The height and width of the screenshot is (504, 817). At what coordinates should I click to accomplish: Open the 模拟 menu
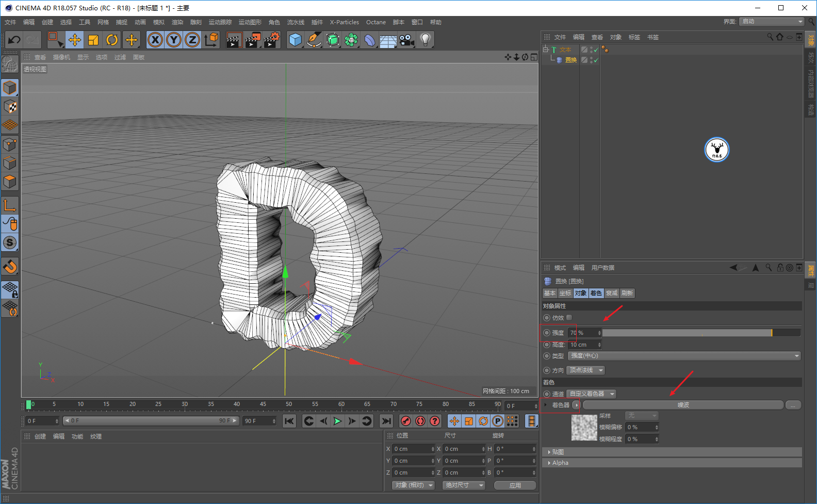pos(159,22)
